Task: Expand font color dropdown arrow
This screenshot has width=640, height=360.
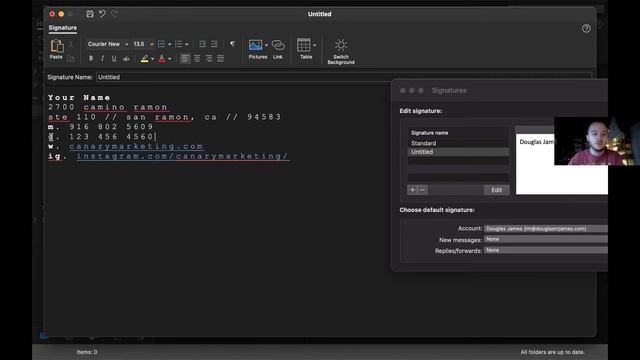Action: [170, 59]
